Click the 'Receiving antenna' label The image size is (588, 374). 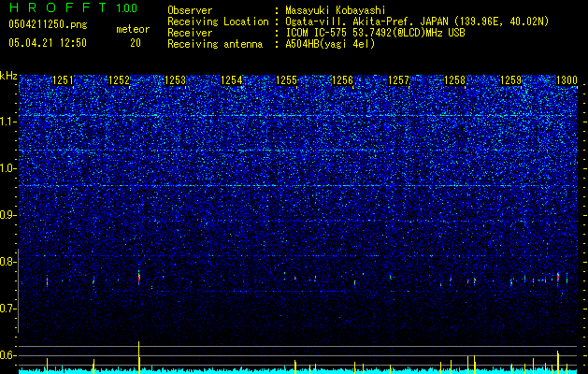pos(215,44)
